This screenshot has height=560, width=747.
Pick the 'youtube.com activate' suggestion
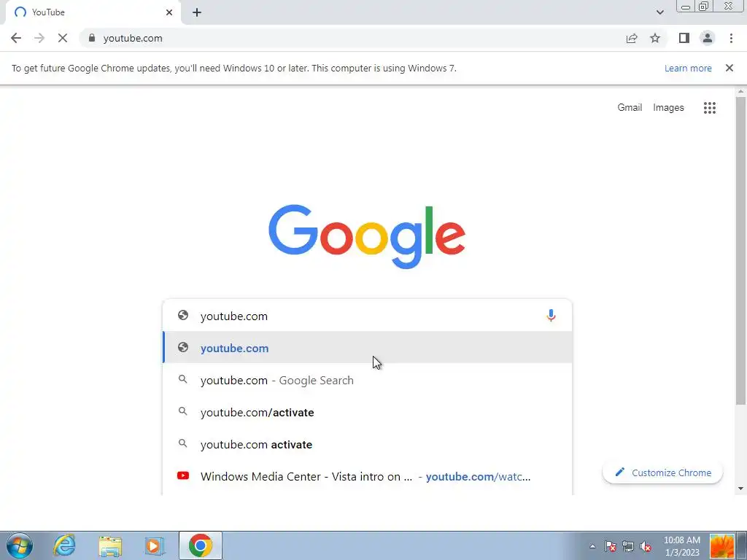tap(367, 444)
